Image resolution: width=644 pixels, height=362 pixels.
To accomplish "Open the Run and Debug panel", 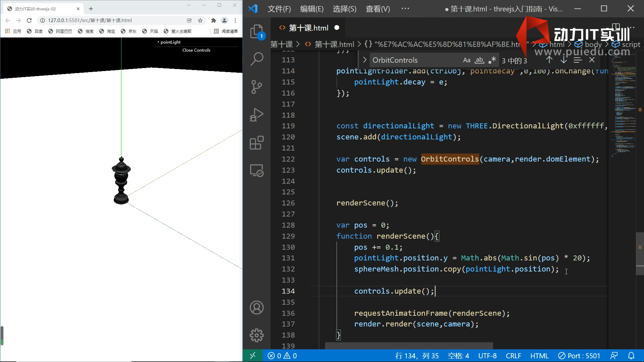I will click(257, 115).
